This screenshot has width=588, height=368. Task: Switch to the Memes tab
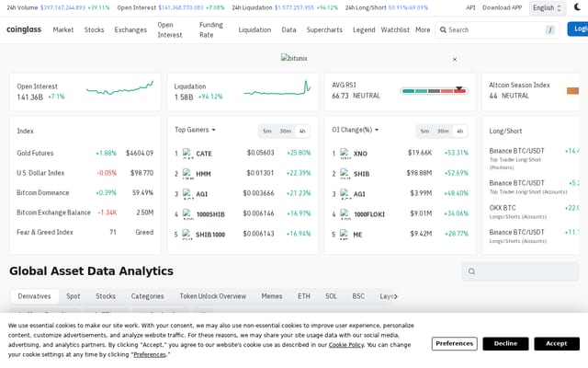[272, 296]
